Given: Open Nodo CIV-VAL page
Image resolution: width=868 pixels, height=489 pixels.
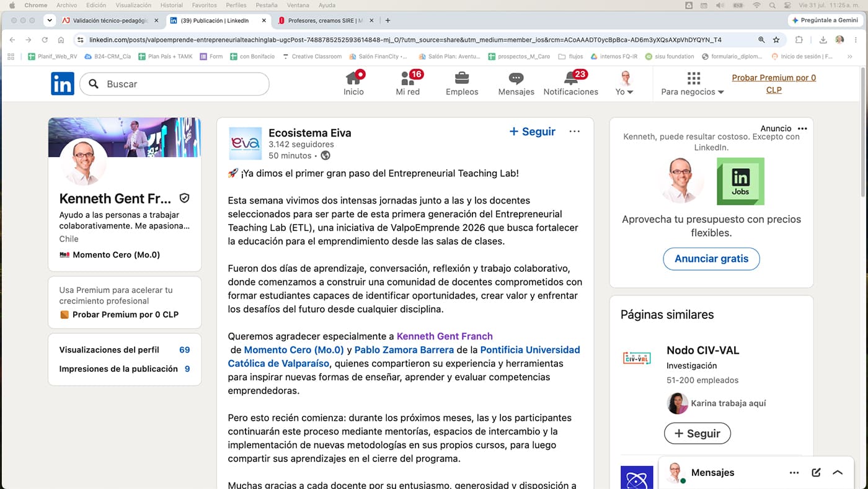Looking at the screenshot, I should tap(703, 351).
